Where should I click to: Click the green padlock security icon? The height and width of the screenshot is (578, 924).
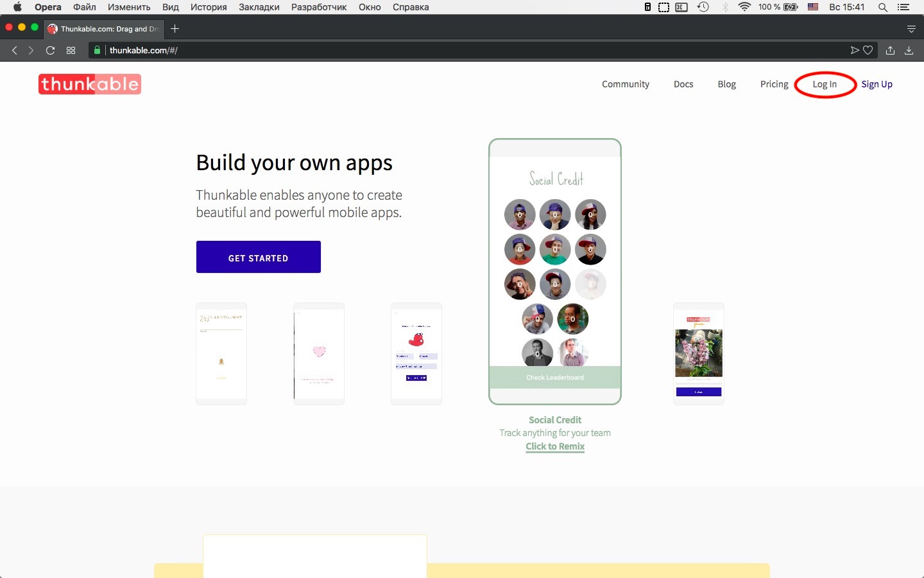tap(97, 50)
